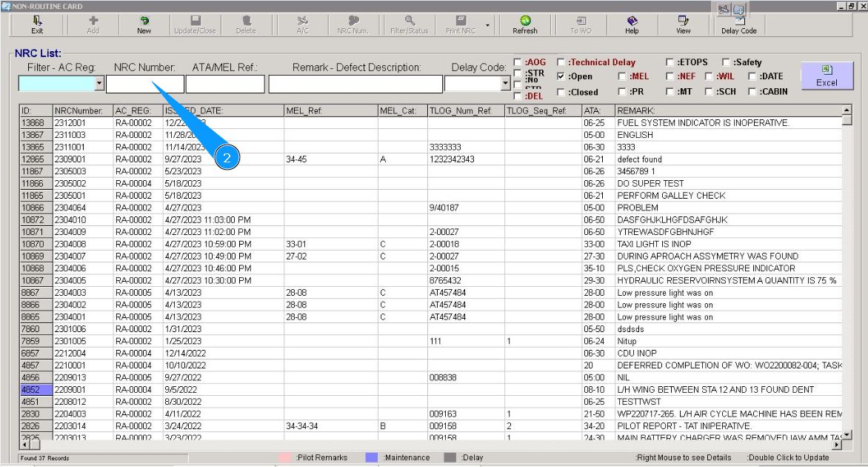Click the Delete toolbar icon

click(x=246, y=25)
